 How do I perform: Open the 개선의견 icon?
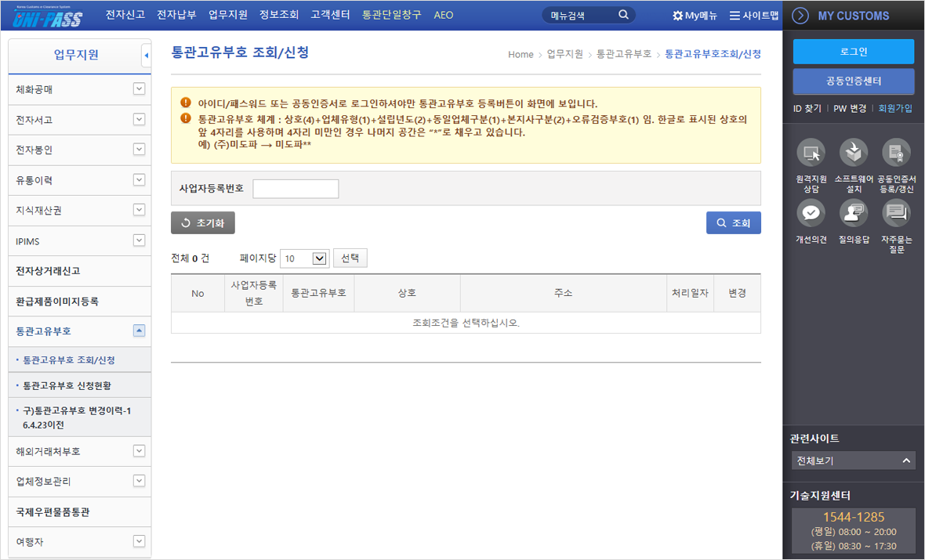pos(811,212)
